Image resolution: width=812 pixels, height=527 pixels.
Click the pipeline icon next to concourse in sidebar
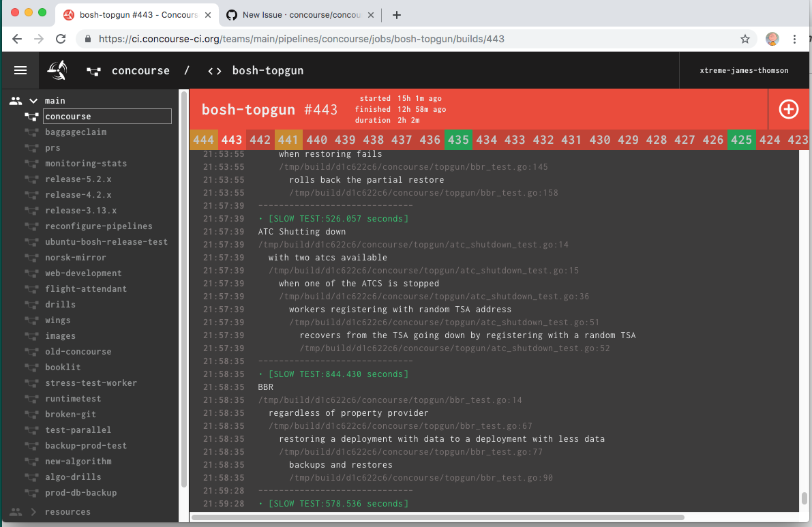[31, 116]
